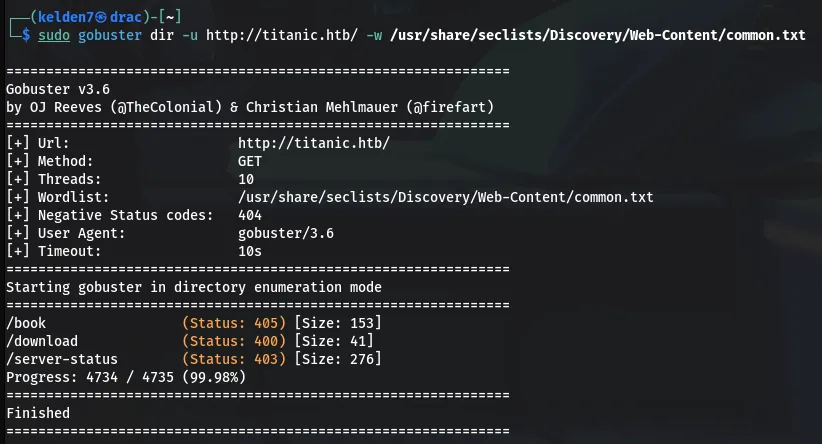Click 'Starting gobuster in directory enumeration mode' line

click(194, 287)
